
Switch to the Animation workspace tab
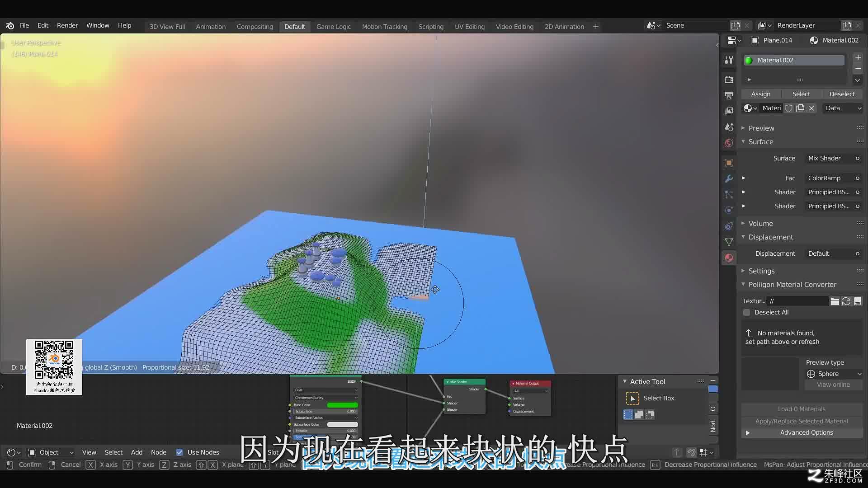pyautogui.click(x=211, y=27)
